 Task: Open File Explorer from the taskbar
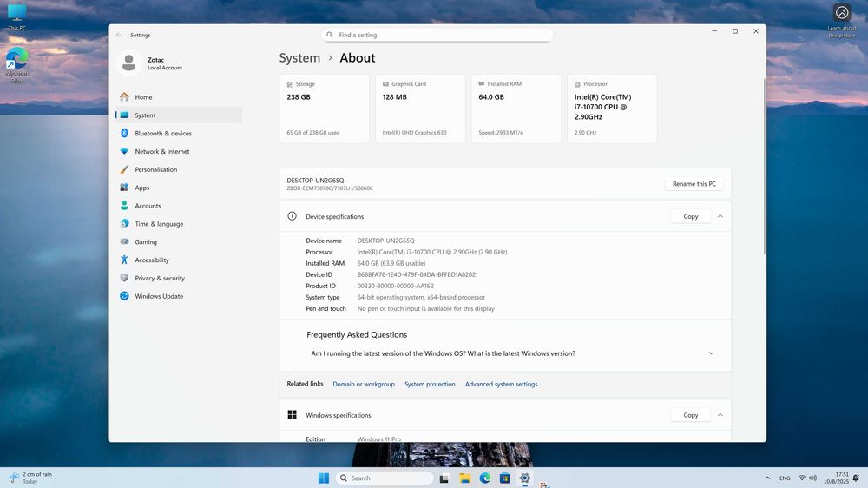pos(465,478)
